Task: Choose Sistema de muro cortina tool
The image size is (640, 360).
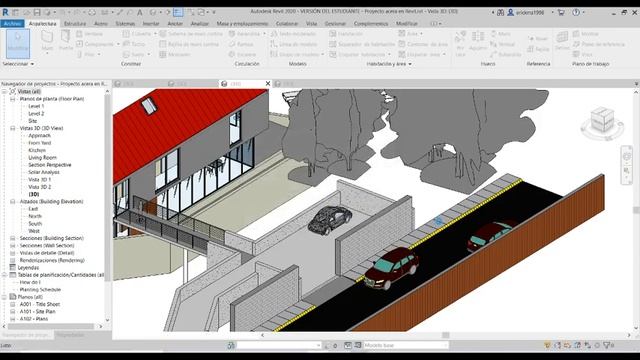Action: pyautogui.click(x=191, y=34)
